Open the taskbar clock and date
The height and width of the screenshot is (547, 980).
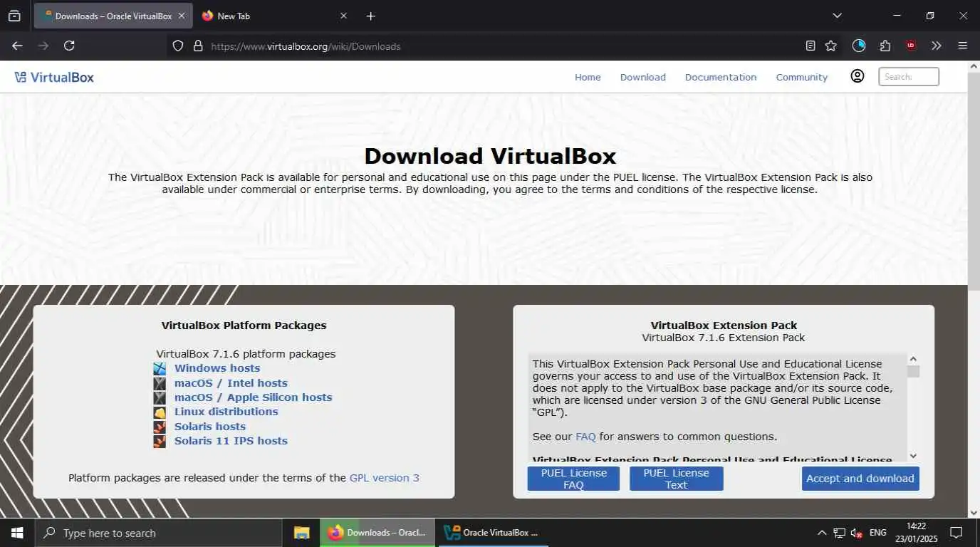(917, 533)
